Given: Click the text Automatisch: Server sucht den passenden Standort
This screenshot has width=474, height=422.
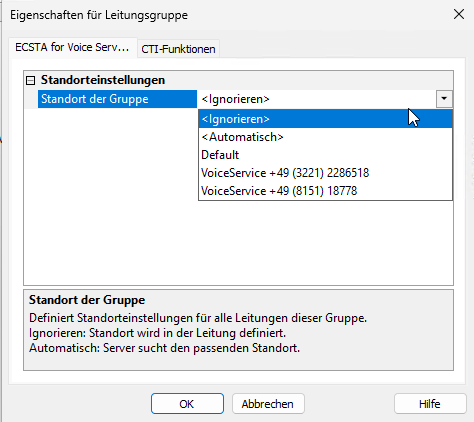Looking at the screenshot, I should coord(165,348).
